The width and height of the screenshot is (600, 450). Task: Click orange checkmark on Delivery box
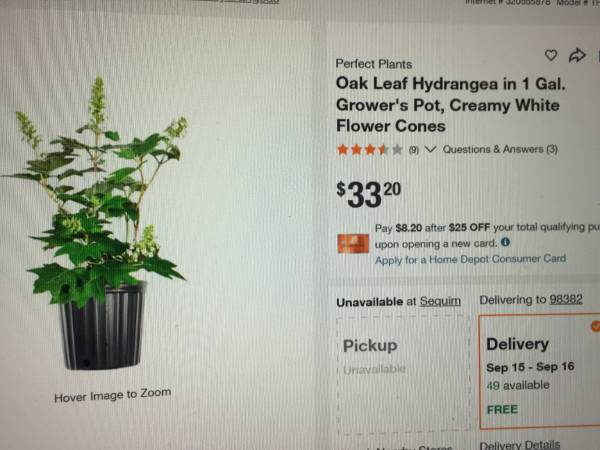tap(595, 326)
